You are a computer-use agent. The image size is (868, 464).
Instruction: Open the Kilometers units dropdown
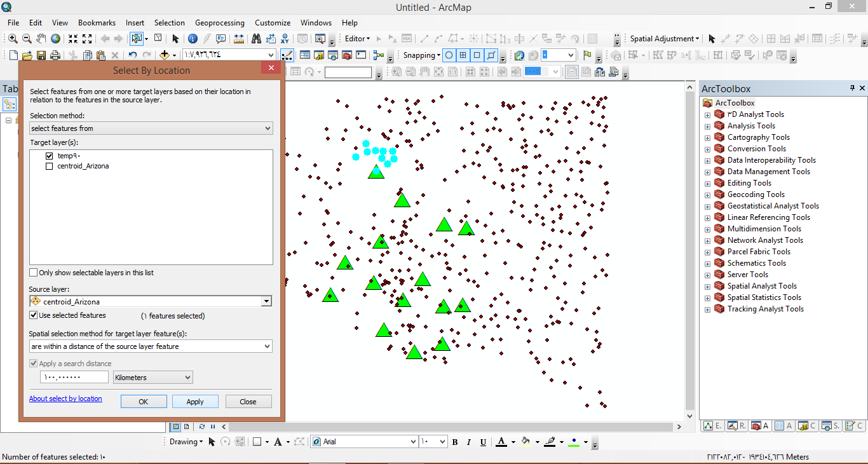pos(153,378)
